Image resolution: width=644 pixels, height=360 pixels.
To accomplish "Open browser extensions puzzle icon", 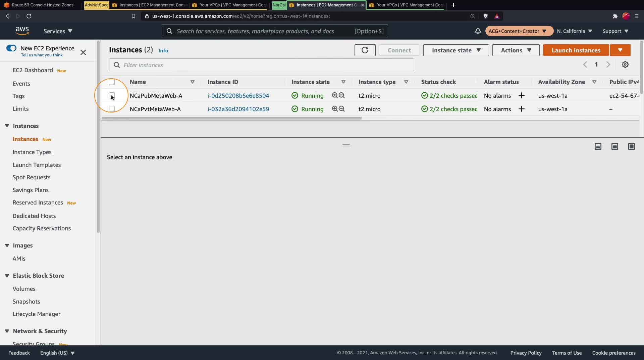I will point(615,16).
